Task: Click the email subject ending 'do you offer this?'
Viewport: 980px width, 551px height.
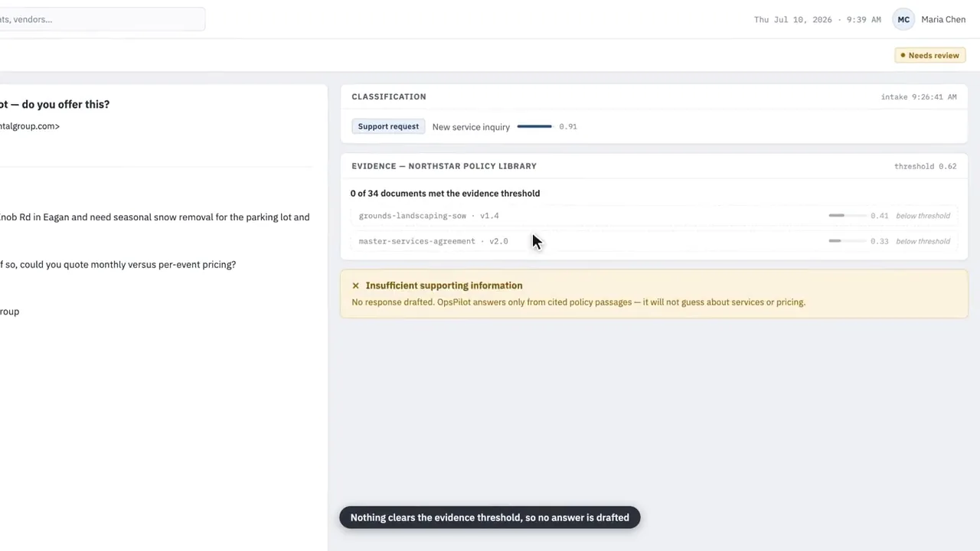Action: pos(55,104)
